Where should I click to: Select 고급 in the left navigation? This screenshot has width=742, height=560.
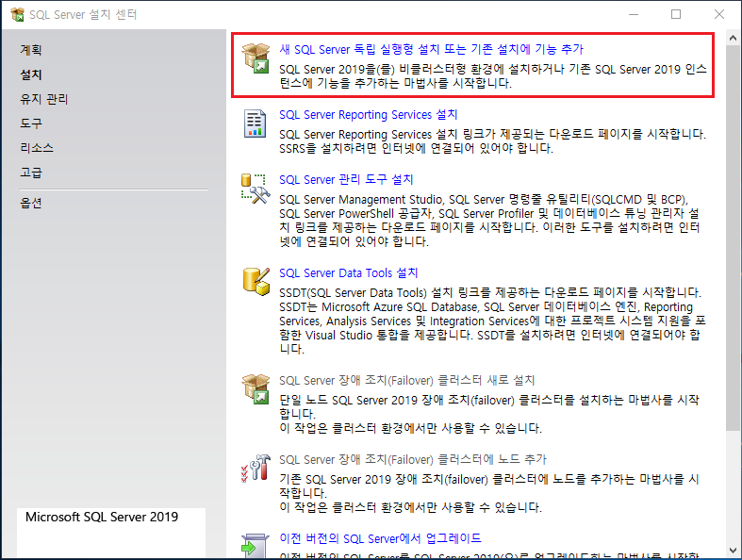click(x=31, y=173)
